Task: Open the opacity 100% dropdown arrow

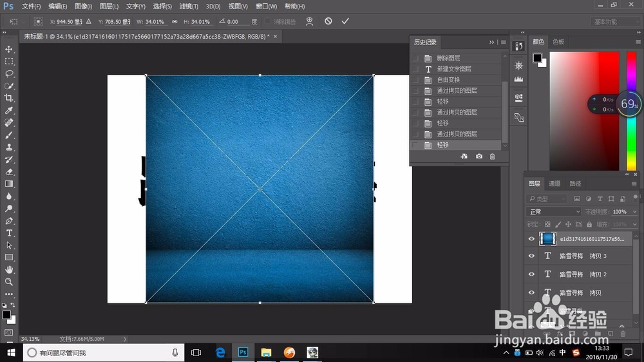Action: (x=634, y=212)
